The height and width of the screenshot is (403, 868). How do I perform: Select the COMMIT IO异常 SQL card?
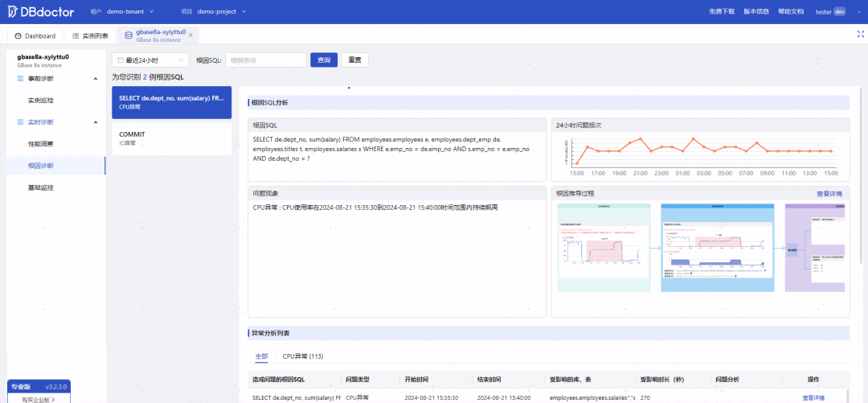click(x=172, y=138)
